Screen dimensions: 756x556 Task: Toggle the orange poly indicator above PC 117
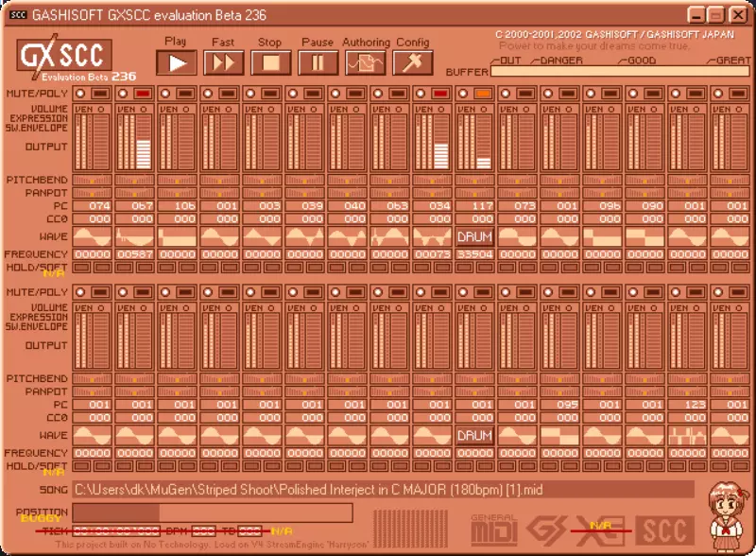pos(483,94)
